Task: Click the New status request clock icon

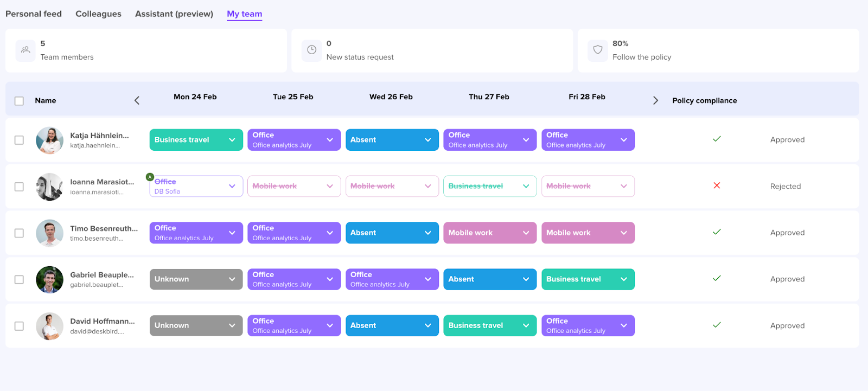Action: pos(311,50)
